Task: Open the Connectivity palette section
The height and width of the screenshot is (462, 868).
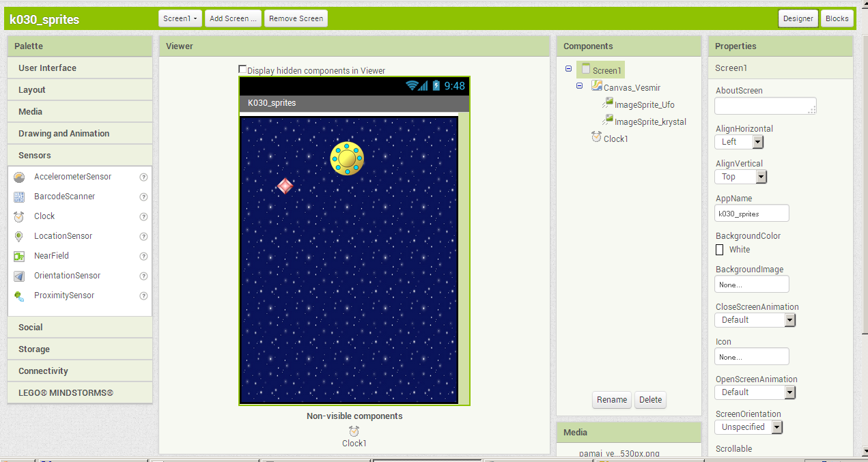Action: (80, 371)
